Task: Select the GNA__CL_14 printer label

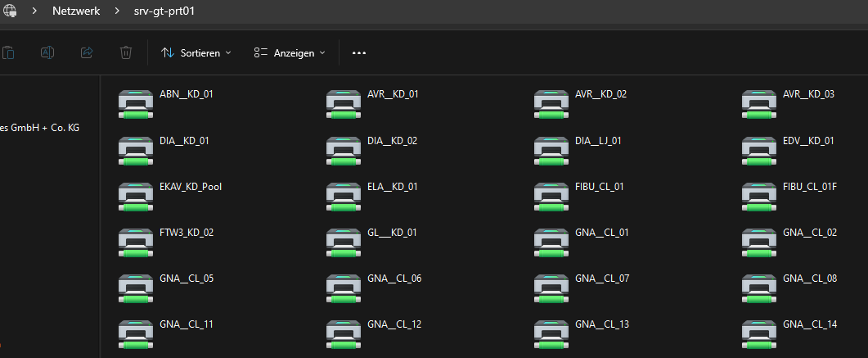Action: click(810, 324)
